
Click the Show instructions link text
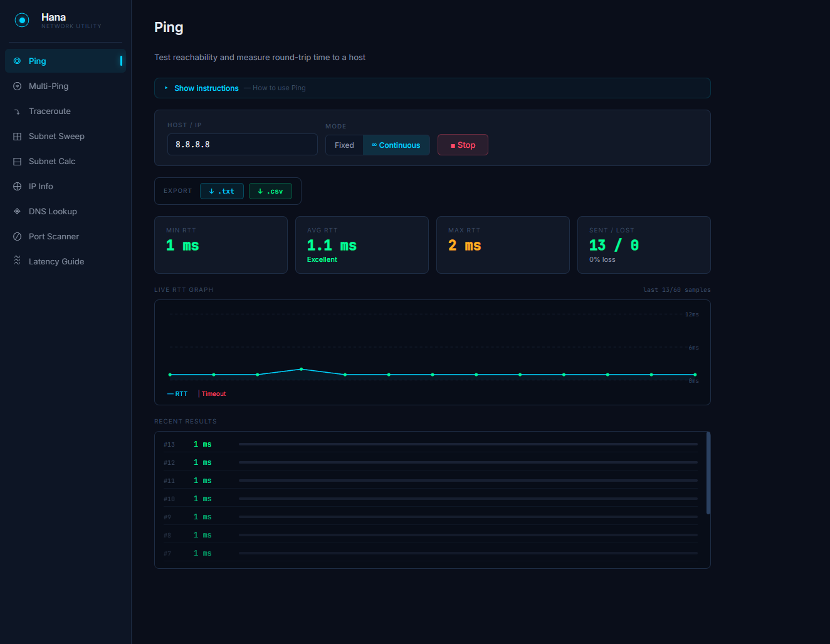(206, 88)
